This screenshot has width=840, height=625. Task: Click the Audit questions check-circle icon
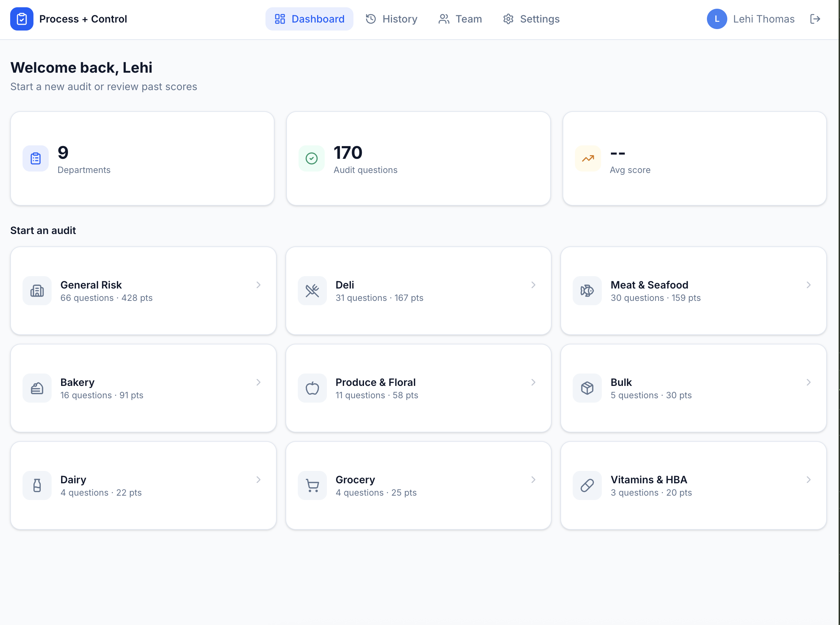[312, 158]
